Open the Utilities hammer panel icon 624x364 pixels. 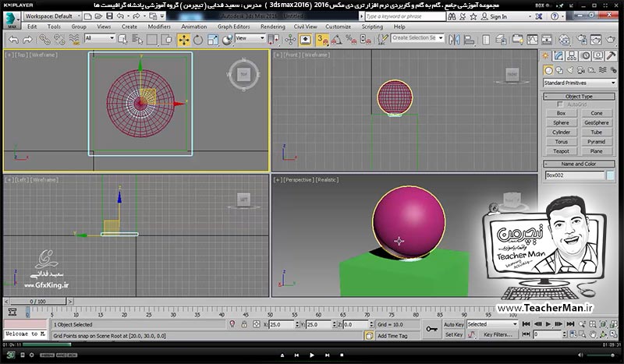point(611,55)
